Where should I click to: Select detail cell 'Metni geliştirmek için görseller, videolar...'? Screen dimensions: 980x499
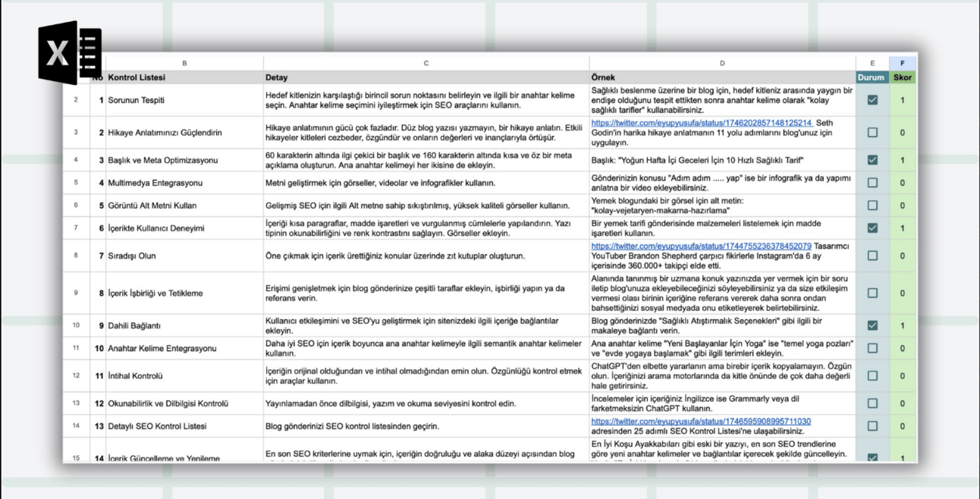tap(426, 183)
